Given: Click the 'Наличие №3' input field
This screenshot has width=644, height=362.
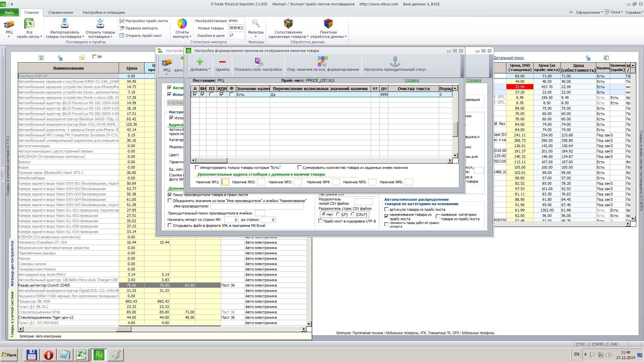Looking at the screenshot, I should [x=298, y=182].
